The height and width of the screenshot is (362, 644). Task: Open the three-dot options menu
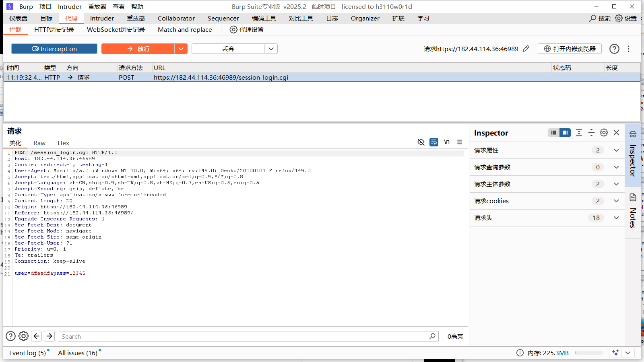[628, 49]
